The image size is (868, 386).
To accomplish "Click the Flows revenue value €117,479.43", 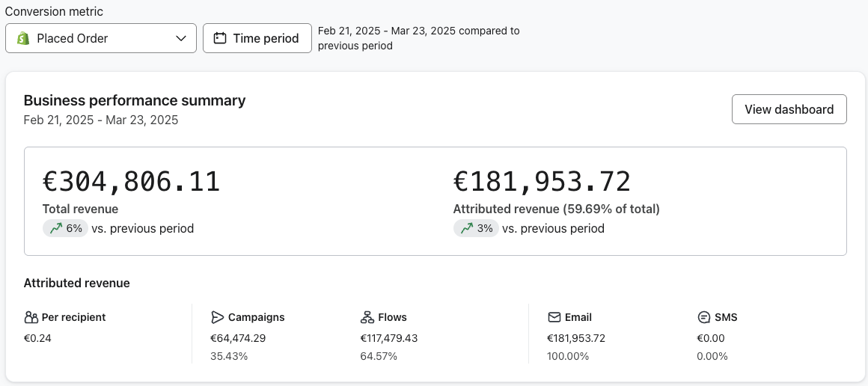I will coord(389,338).
